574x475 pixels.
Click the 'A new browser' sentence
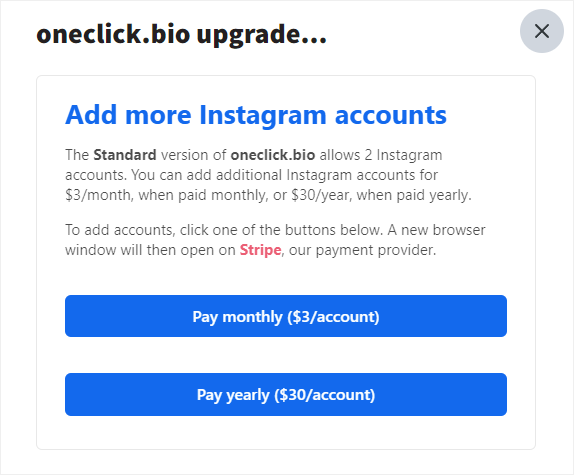click(436, 230)
